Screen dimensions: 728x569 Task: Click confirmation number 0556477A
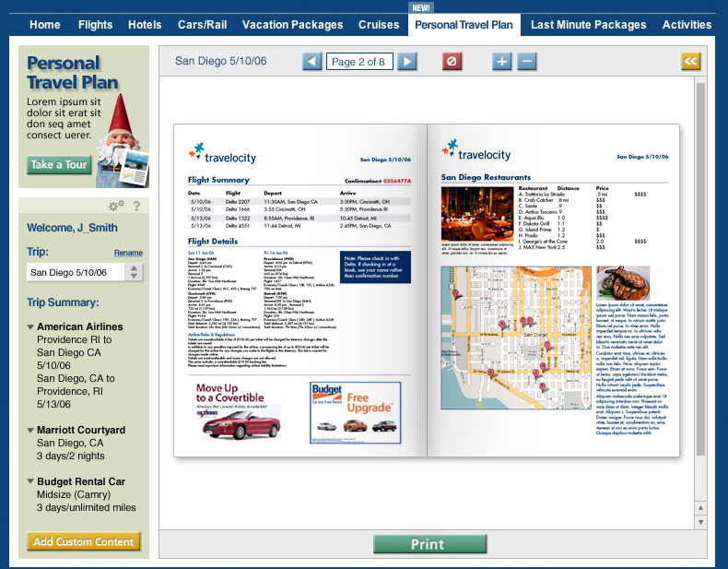(x=397, y=181)
